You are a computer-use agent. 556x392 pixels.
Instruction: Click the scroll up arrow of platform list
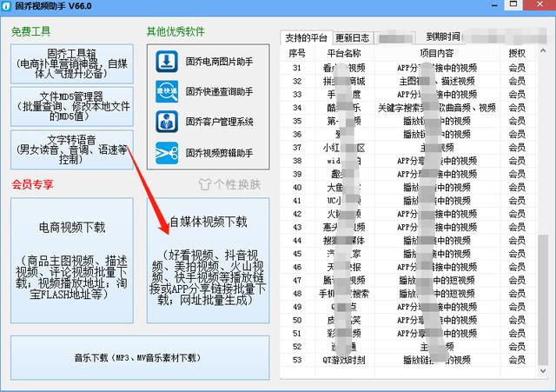543,51
